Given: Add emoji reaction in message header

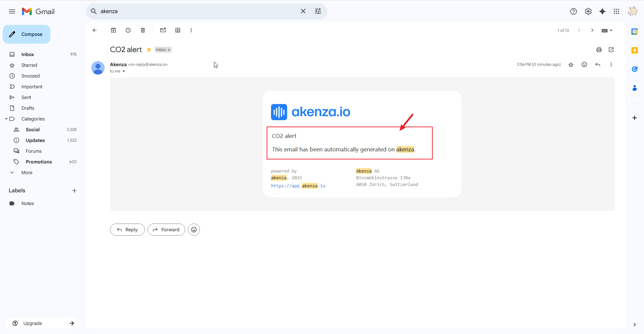Looking at the screenshot, I should point(584,64).
